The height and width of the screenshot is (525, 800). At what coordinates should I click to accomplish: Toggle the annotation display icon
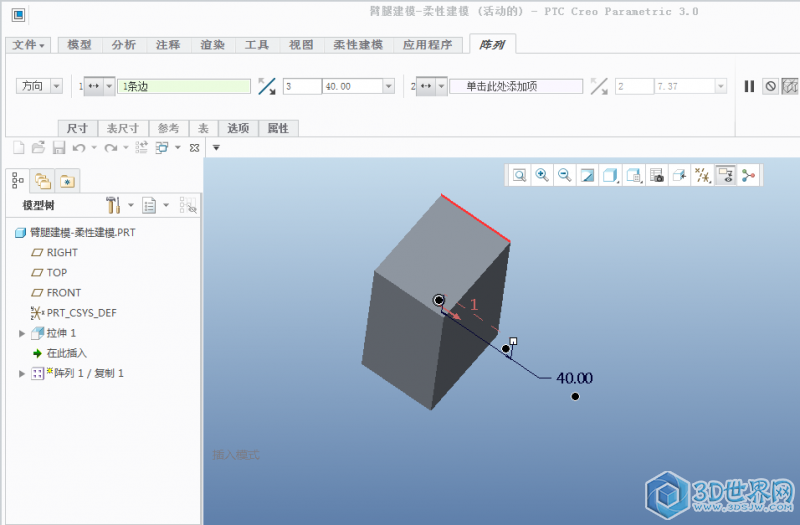[x=726, y=176]
